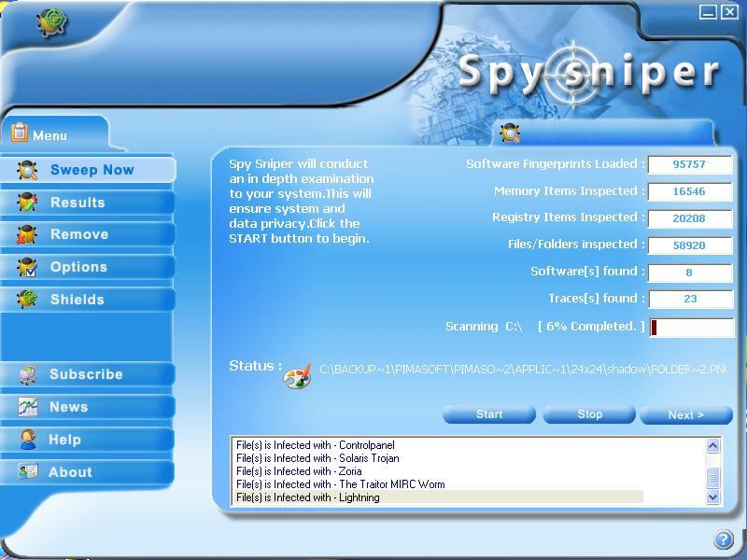Open the Help label in the sidebar

point(64,440)
